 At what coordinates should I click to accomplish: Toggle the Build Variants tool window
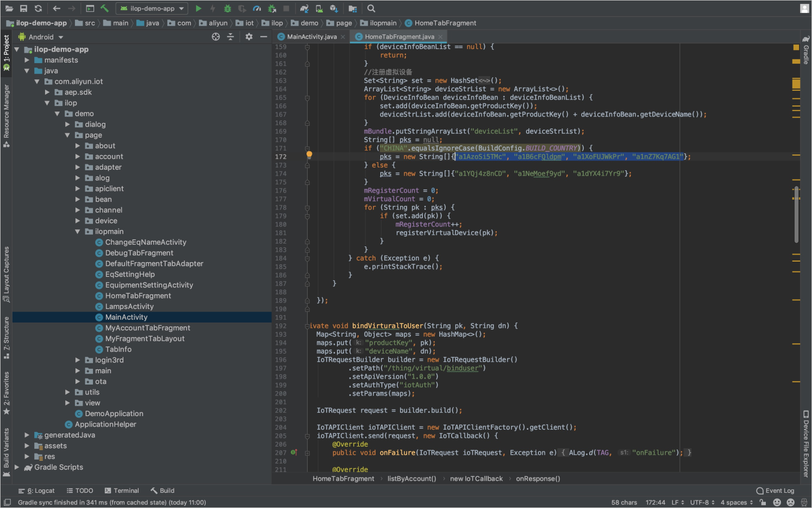[7, 453]
